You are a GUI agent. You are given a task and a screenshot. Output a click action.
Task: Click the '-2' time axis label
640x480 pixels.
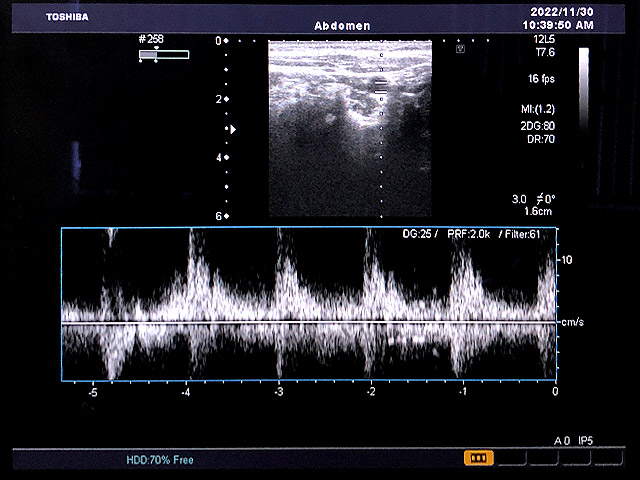371,392
